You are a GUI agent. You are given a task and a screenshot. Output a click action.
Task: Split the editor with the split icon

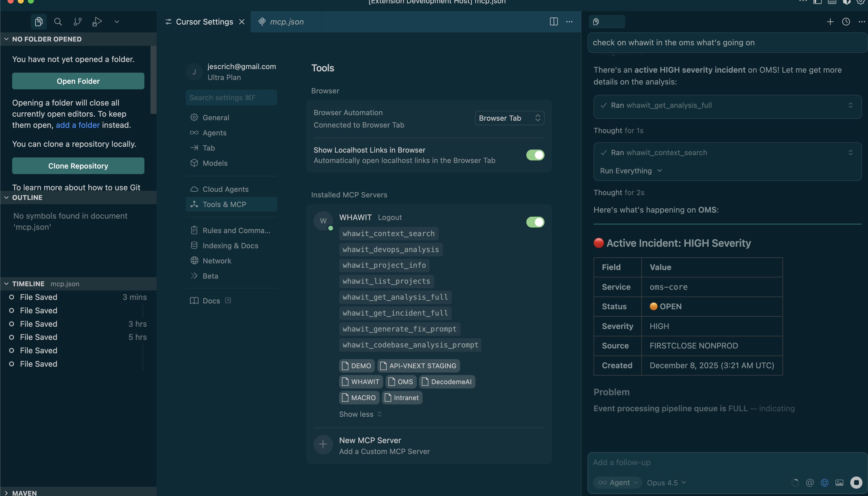554,22
